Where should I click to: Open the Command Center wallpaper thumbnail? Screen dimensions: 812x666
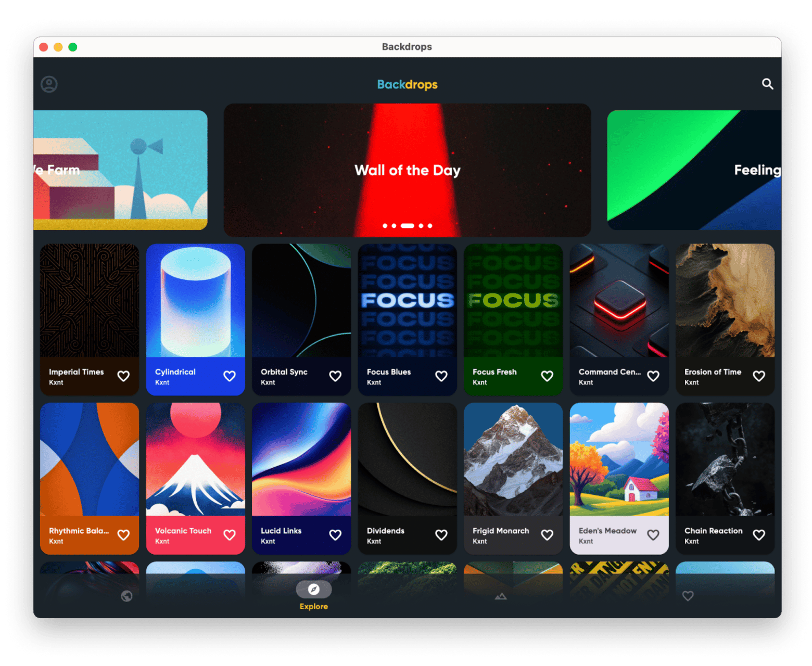coord(619,301)
